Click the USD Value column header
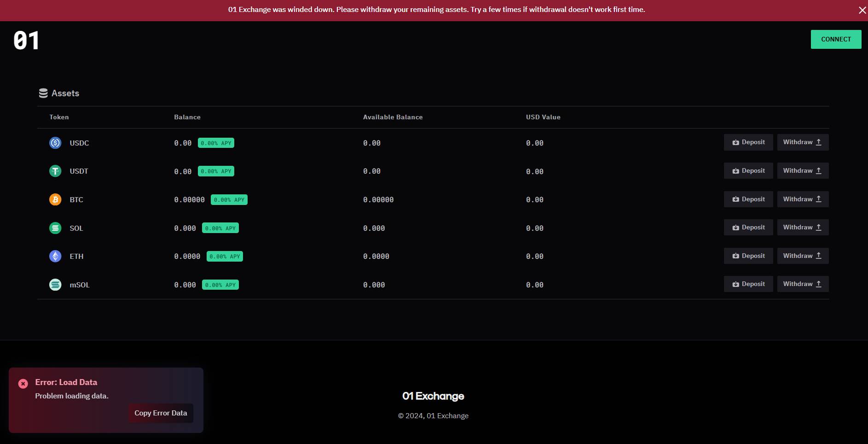The width and height of the screenshot is (868, 444). click(543, 117)
